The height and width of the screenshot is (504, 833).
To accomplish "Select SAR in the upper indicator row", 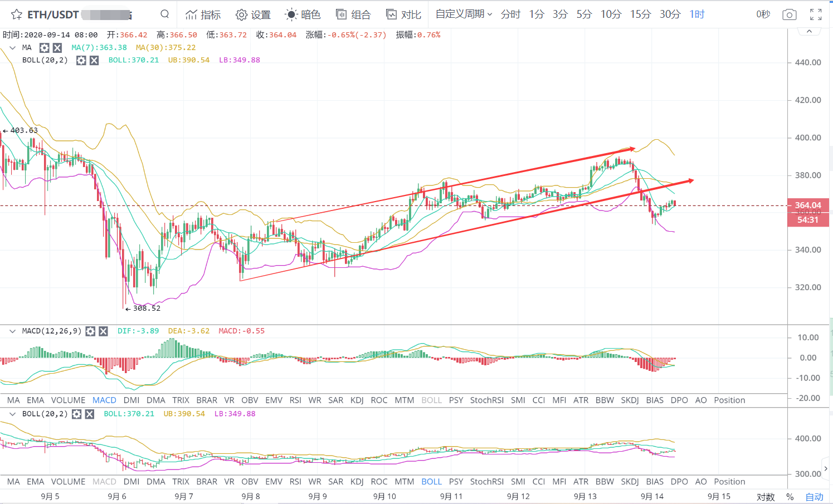I will point(335,400).
